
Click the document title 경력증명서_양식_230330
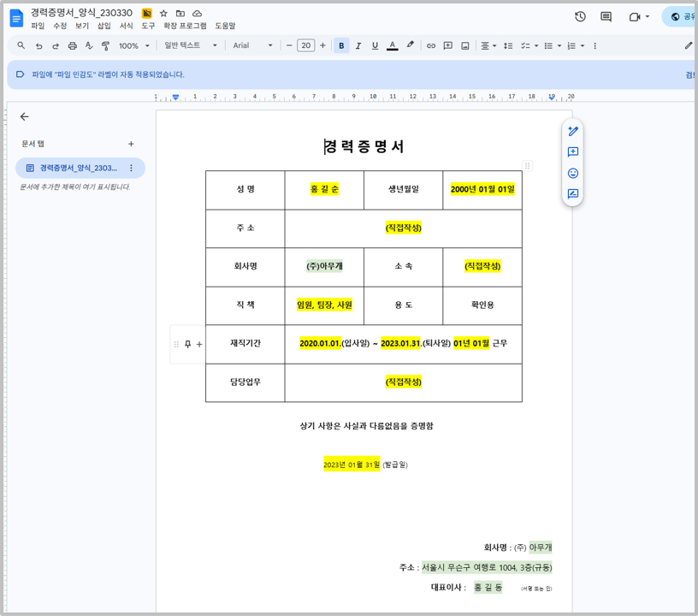point(81,13)
